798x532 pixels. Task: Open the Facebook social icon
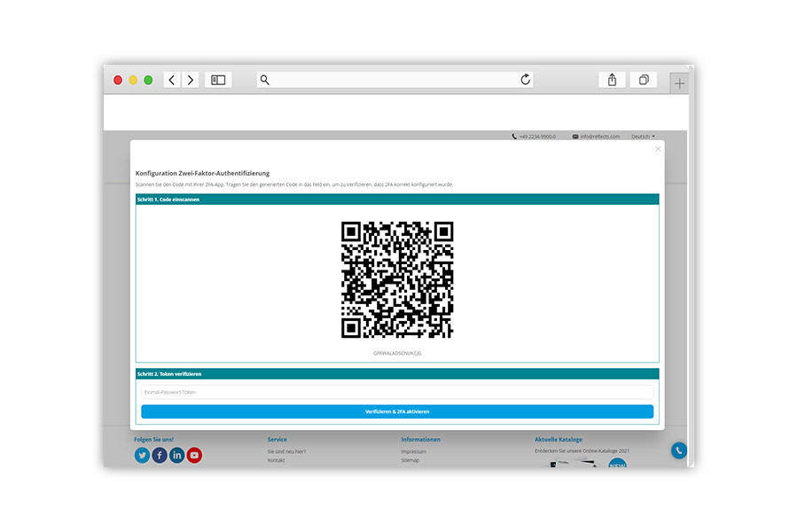(x=160, y=455)
